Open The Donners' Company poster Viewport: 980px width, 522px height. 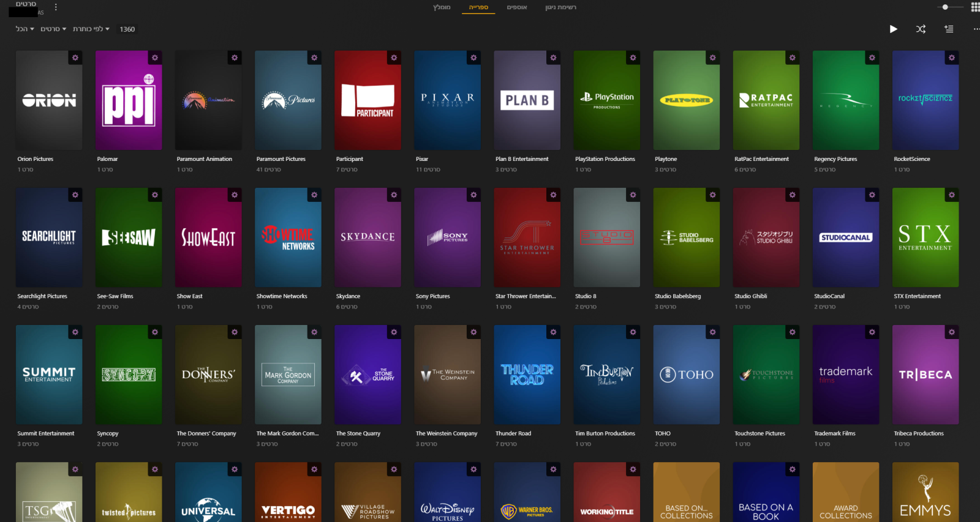click(208, 375)
